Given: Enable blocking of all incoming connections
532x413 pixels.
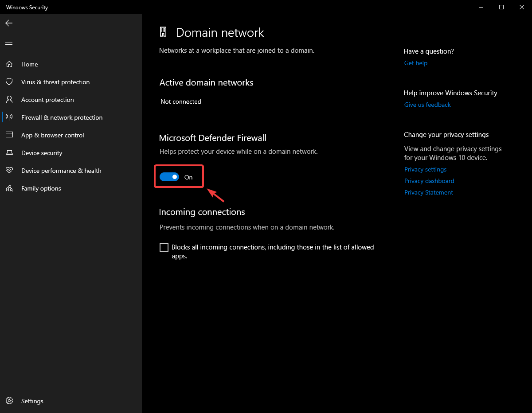Looking at the screenshot, I should [164, 247].
